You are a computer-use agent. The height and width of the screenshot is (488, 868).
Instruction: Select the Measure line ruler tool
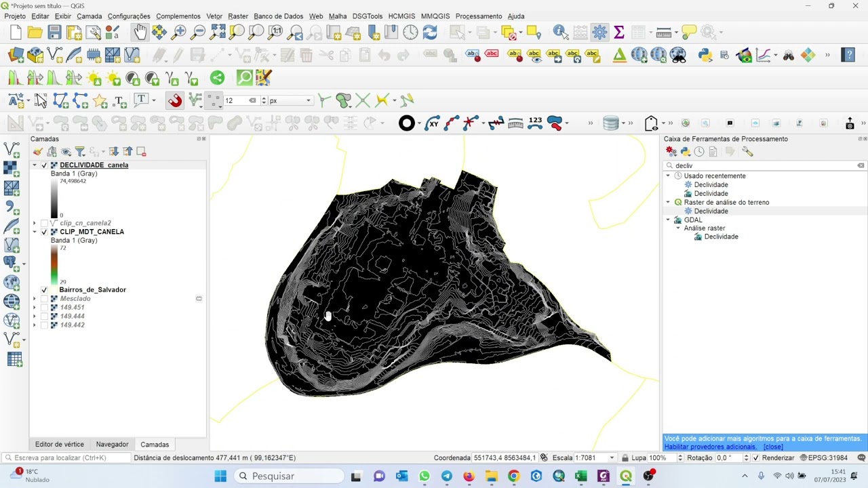663,32
